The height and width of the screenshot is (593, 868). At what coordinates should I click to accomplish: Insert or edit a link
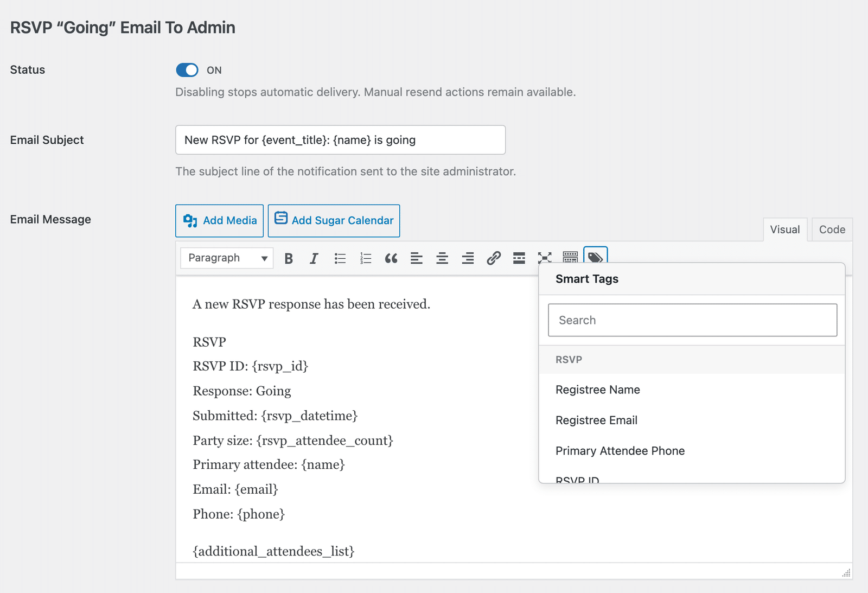click(x=494, y=258)
